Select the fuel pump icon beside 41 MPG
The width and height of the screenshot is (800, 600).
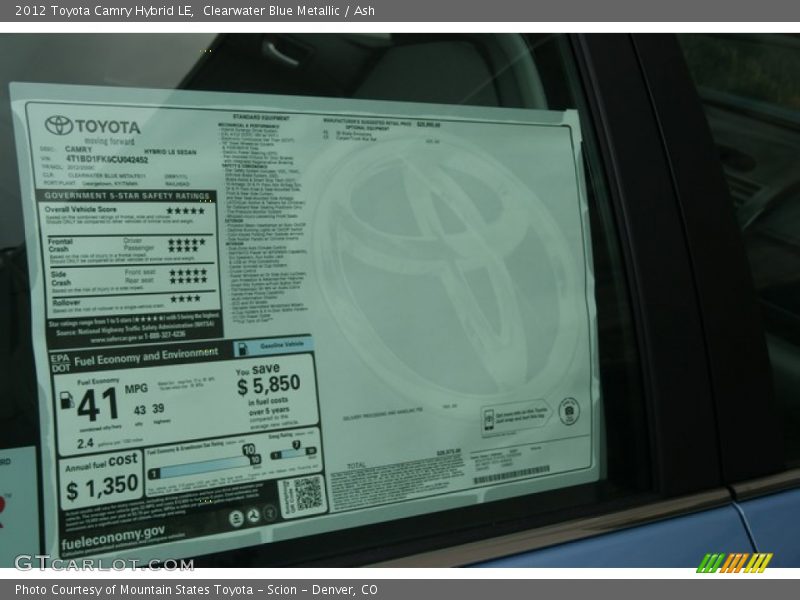click(x=66, y=399)
